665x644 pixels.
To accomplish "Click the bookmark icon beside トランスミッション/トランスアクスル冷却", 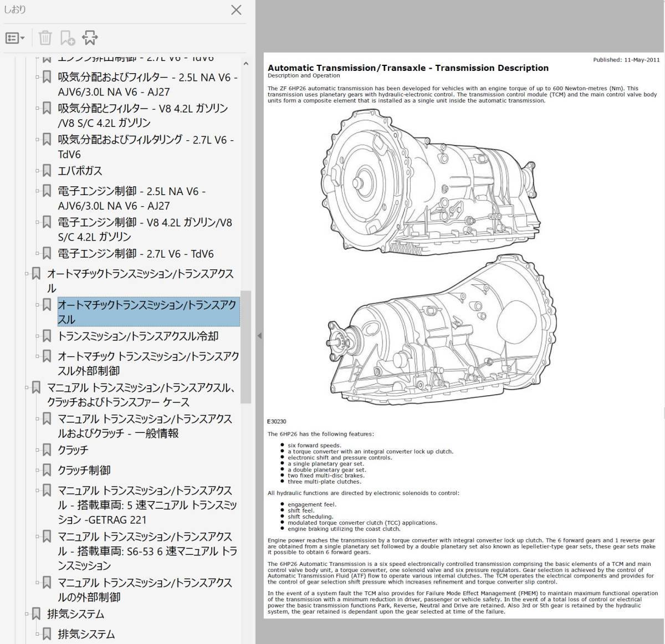I will click(x=47, y=336).
